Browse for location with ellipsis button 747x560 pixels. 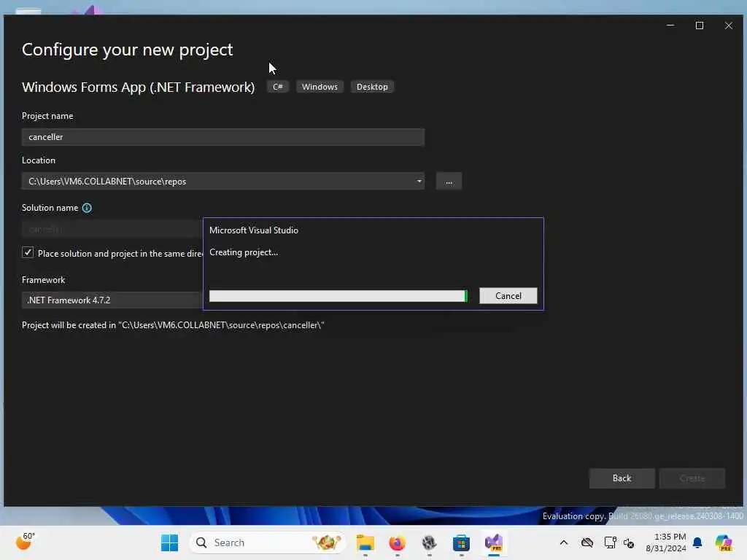[x=449, y=182]
